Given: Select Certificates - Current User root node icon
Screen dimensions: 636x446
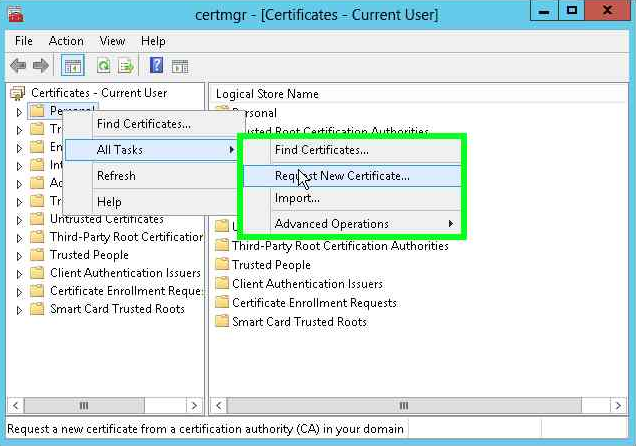Looking at the screenshot, I should (x=17, y=93).
